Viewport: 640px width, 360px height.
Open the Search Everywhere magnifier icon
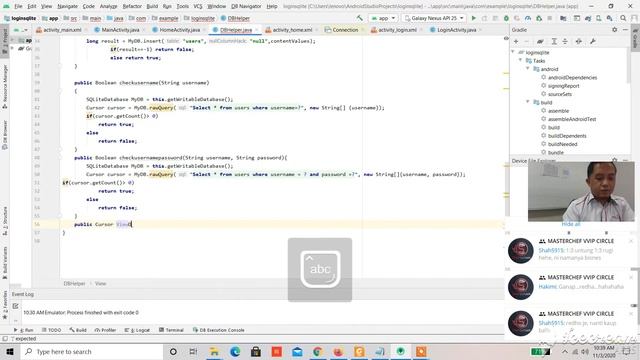[623, 18]
